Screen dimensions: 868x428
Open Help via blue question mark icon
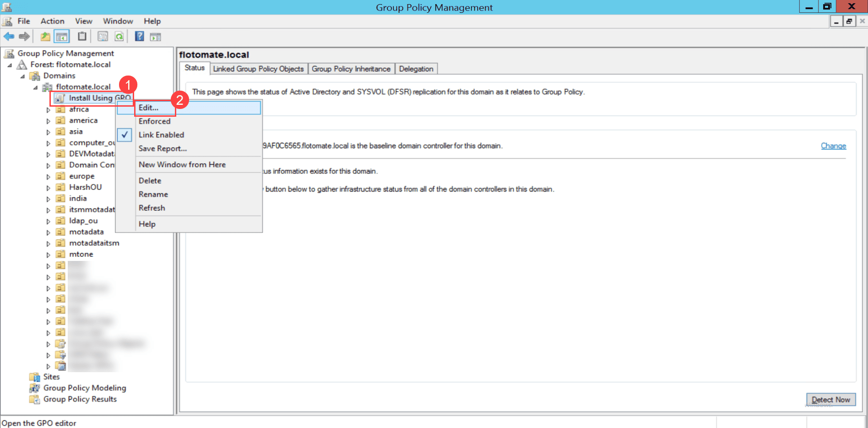pyautogui.click(x=139, y=37)
